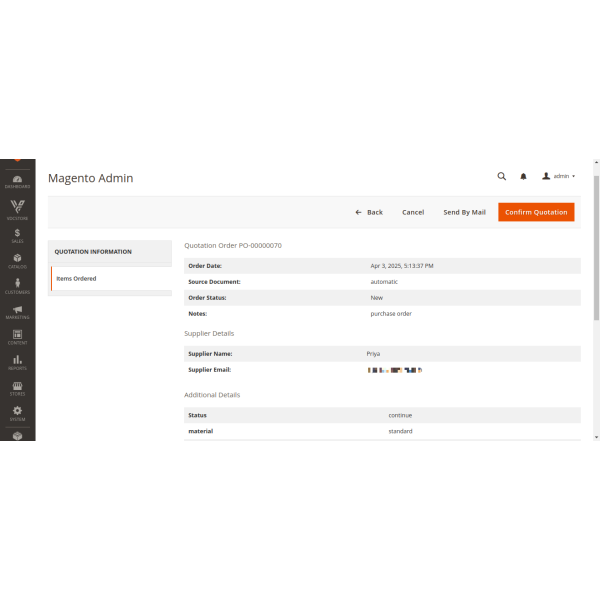Open the Content sidebar menu
This screenshot has width=600, height=600.
coord(17,337)
